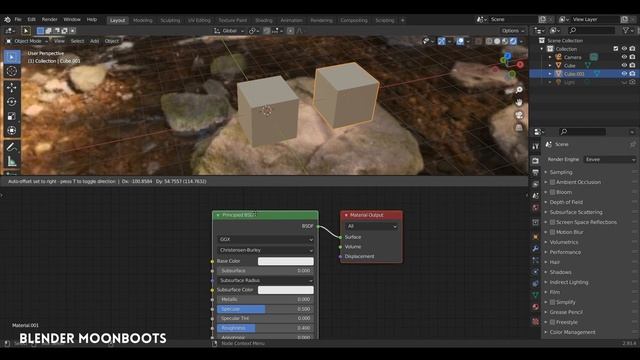Select the Measure tool
640x360 pixels.
[12, 161]
